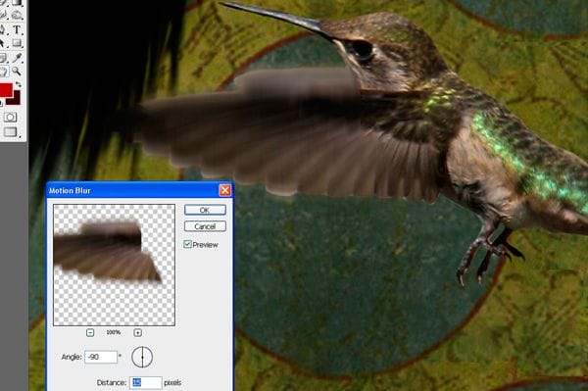Select the Pen tool
The image size is (588, 391).
pos(3,30)
